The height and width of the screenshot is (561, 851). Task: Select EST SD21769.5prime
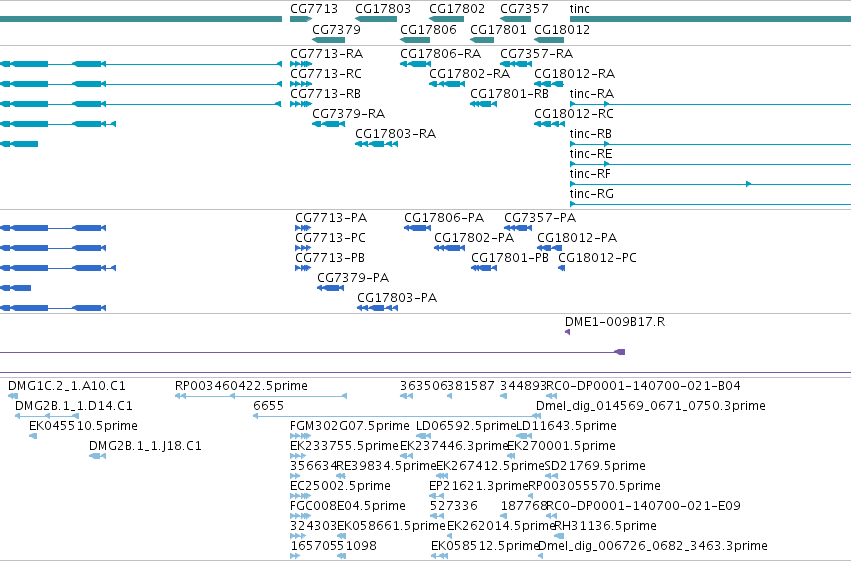[x=595, y=467]
